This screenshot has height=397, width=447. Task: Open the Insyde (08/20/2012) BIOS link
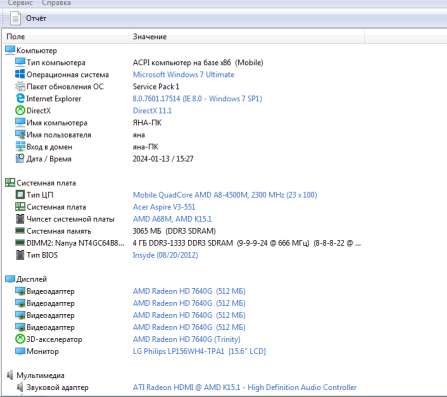(x=165, y=255)
